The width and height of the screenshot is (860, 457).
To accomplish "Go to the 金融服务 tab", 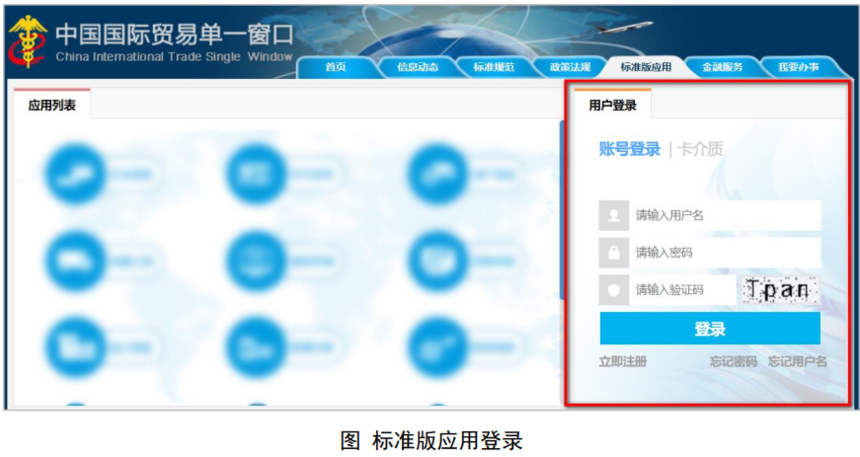I will click(722, 67).
